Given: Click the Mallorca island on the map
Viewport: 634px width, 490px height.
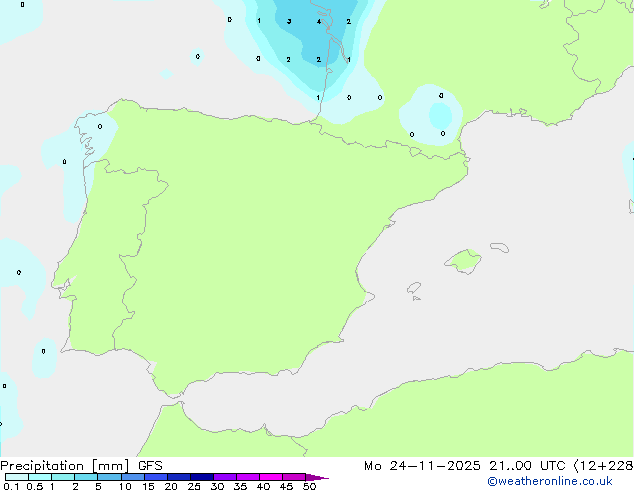Looking at the screenshot, I should pyautogui.click(x=463, y=261).
